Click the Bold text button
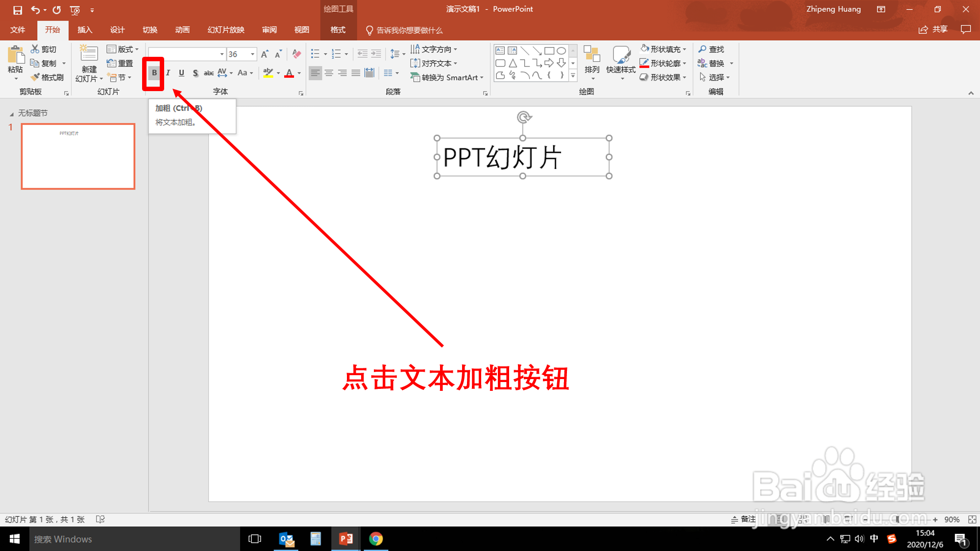This screenshot has width=980, height=551. pyautogui.click(x=154, y=73)
